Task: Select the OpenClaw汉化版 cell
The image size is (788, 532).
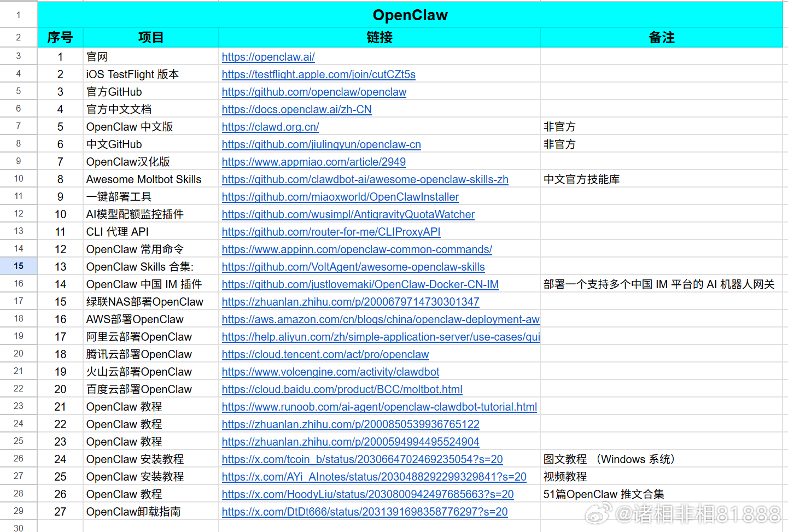Action: [151, 162]
